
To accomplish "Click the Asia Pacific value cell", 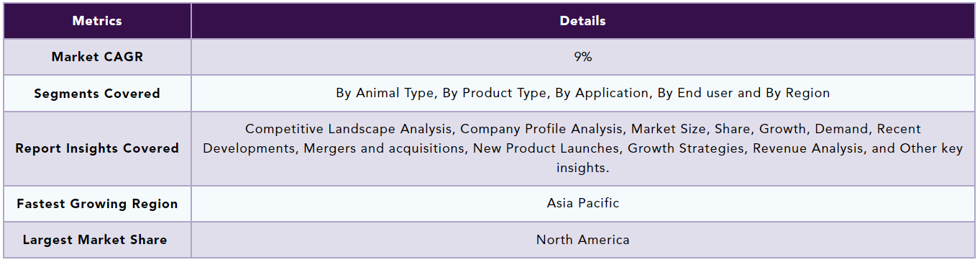I will 583,203.
